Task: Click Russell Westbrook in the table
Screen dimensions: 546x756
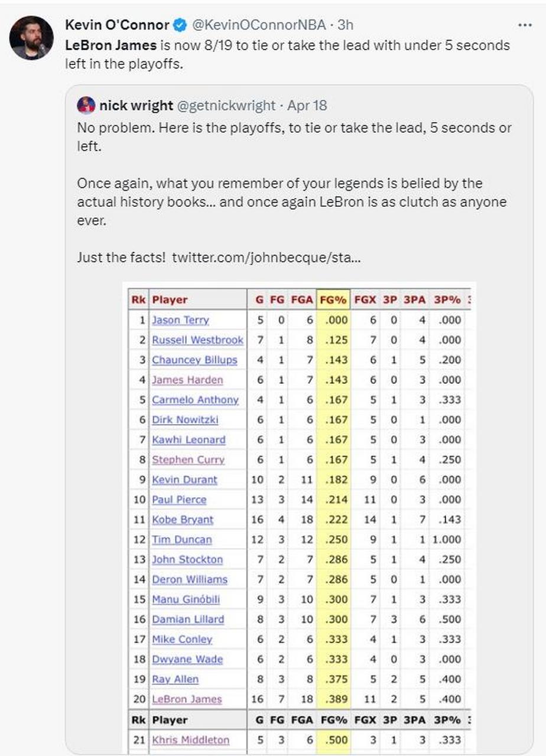Action: [197, 340]
